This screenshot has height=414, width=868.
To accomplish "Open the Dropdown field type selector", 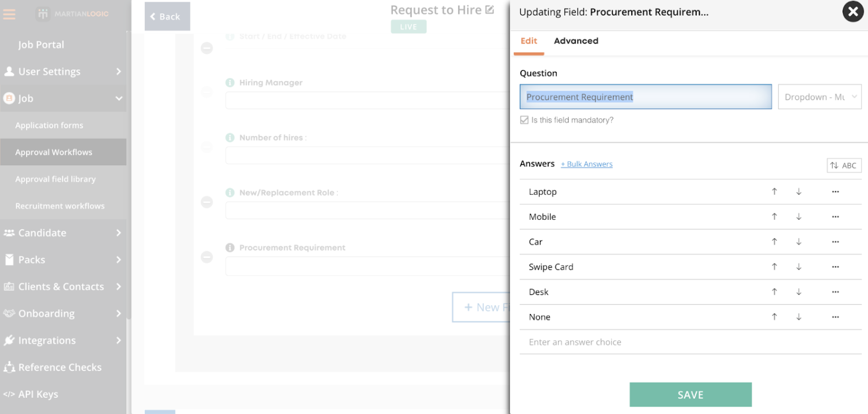I will pyautogui.click(x=819, y=97).
